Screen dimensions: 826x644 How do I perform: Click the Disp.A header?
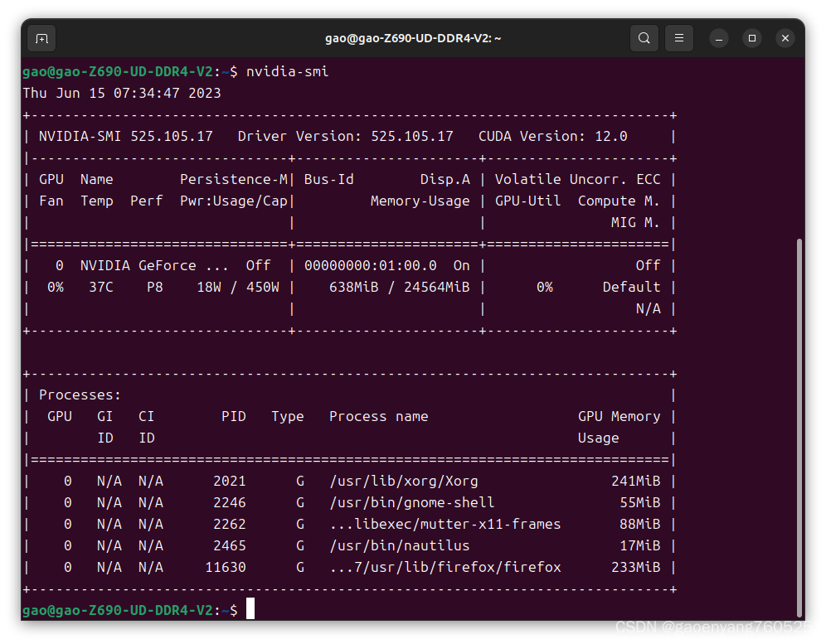pos(445,180)
